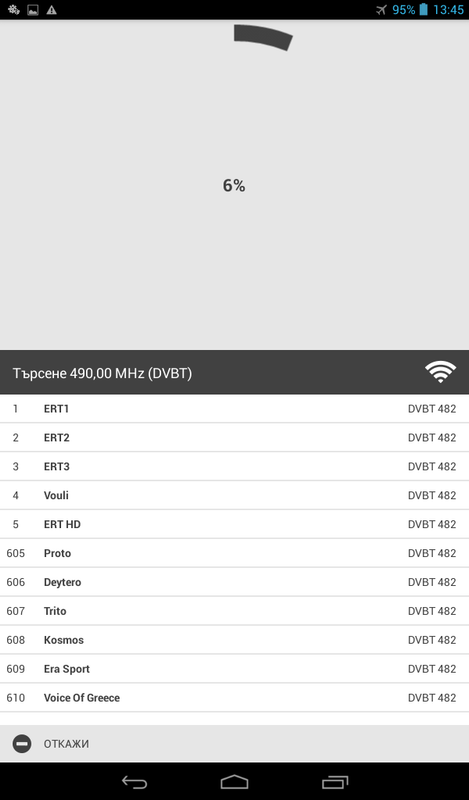
Task: Tap the warning triangle status icon
Action: click(x=52, y=10)
